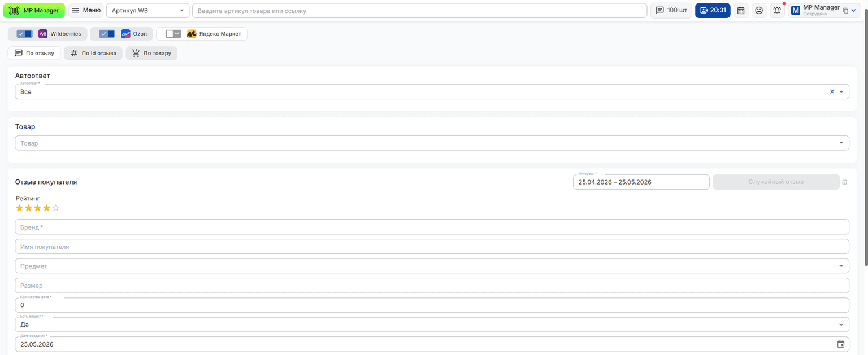Click the smiley face icon
This screenshot has width=868, height=355.
point(759,10)
